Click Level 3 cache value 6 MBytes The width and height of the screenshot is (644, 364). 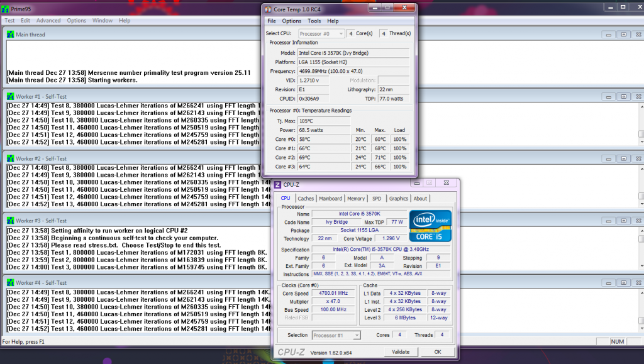point(405,317)
